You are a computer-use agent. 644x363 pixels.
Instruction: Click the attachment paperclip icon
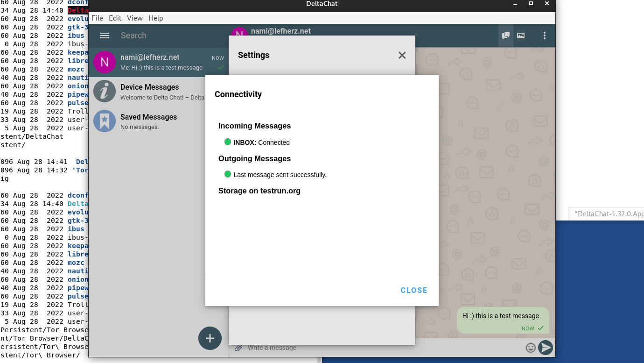pos(238,348)
